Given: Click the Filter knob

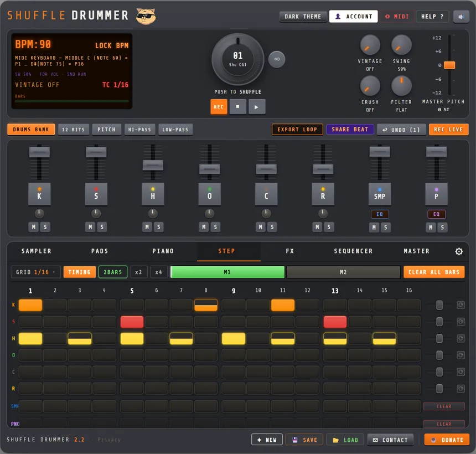Looking at the screenshot, I should click(401, 86).
